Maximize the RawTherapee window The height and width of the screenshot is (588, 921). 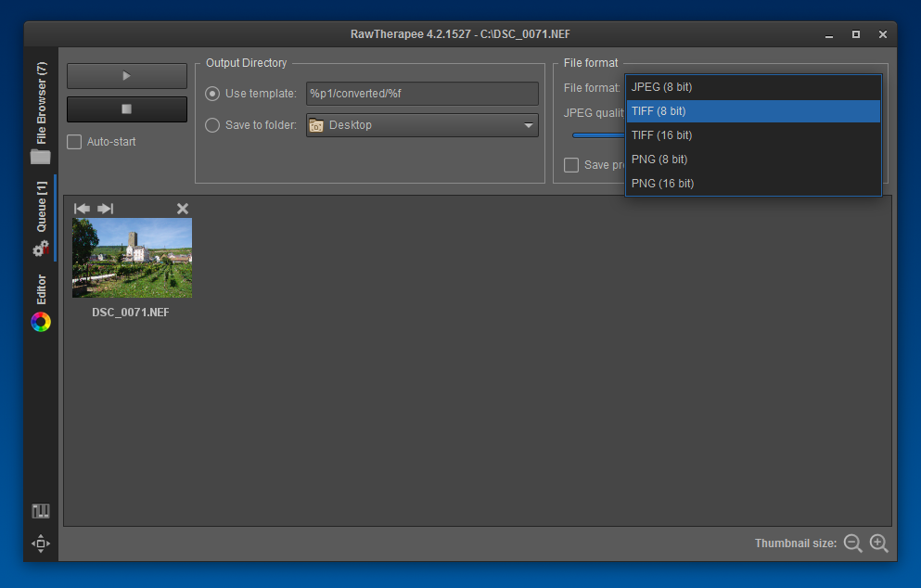tap(856, 34)
